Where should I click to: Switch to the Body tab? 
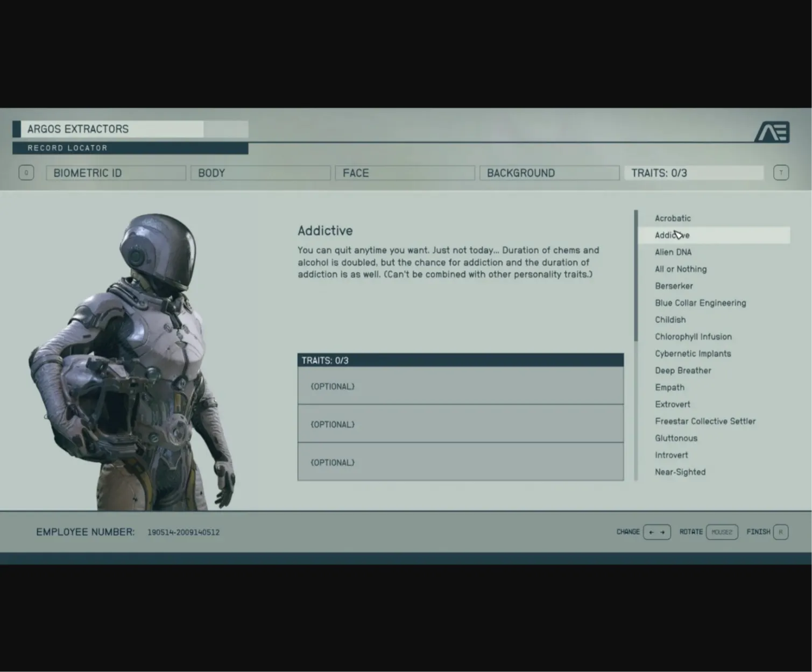[260, 173]
